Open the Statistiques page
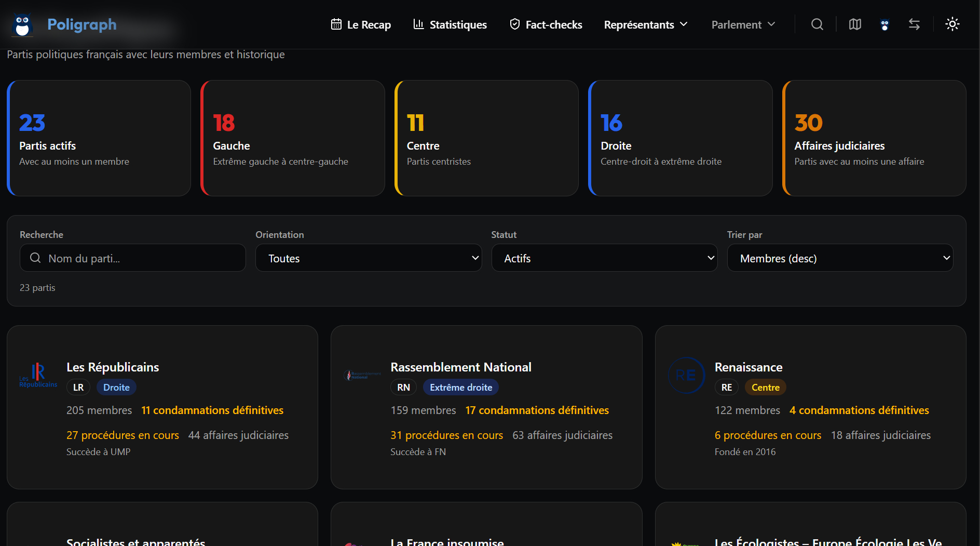Viewport: 980px width, 546px height. click(x=450, y=24)
